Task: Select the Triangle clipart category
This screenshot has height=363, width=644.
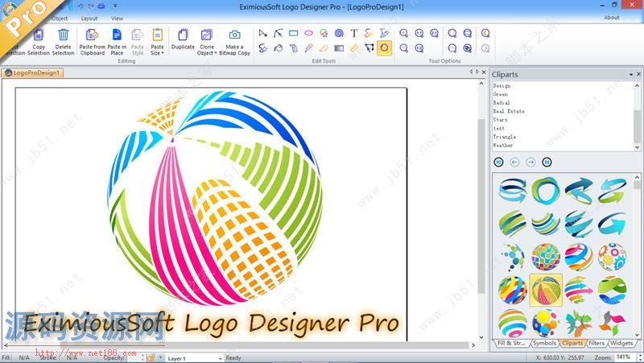Action: click(505, 137)
